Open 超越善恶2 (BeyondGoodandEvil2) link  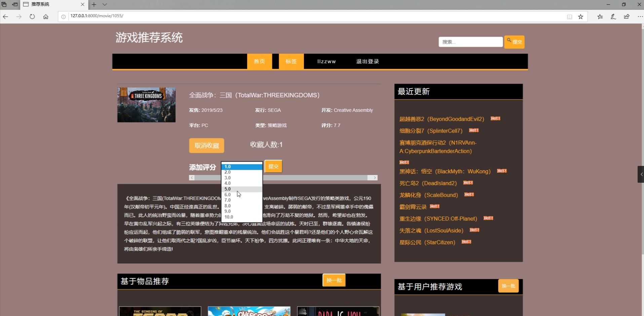point(442,119)
